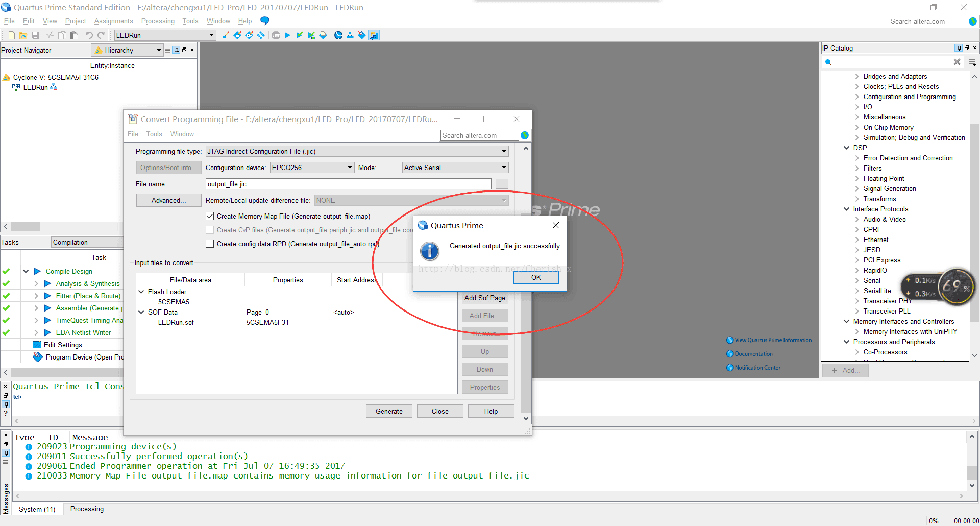Viewport: 980px width, 526px height.
Task: Launch the Chip Planner icon
Action: [261, 35]
